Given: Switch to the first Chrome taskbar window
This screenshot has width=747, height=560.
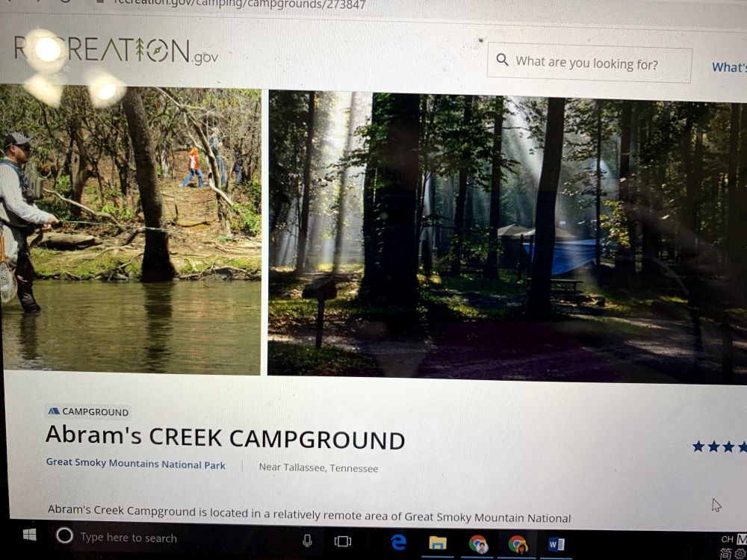Looking at the screenshot, I should (x=478, y=544).
